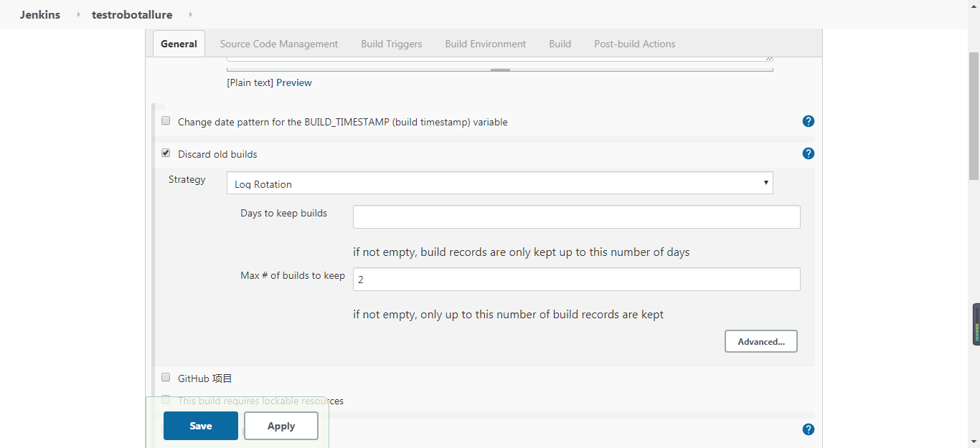Open Advanced log rotation options
Screen dimensions: 980x448
[760, 341]
